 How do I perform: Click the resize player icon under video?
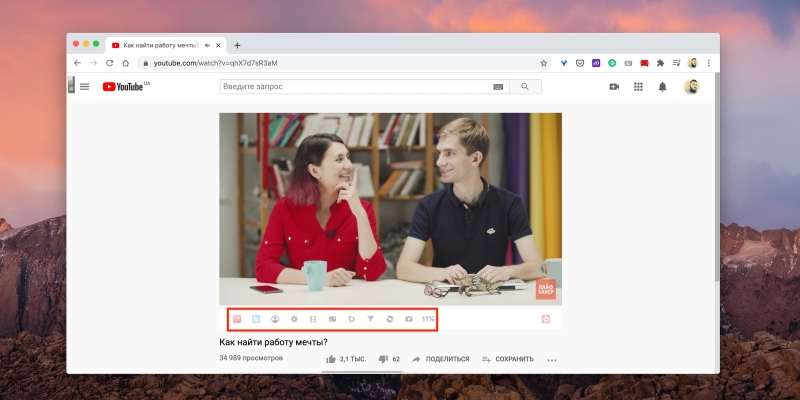(333, 319)
